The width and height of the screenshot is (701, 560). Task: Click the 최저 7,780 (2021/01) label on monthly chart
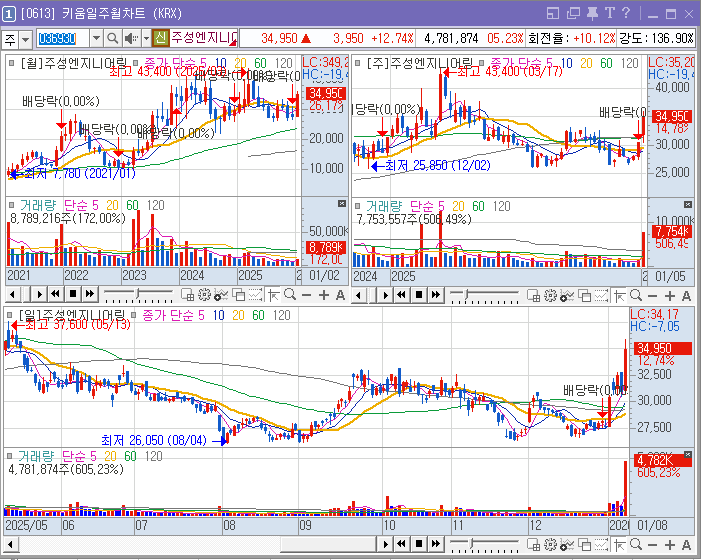point(80,173)
